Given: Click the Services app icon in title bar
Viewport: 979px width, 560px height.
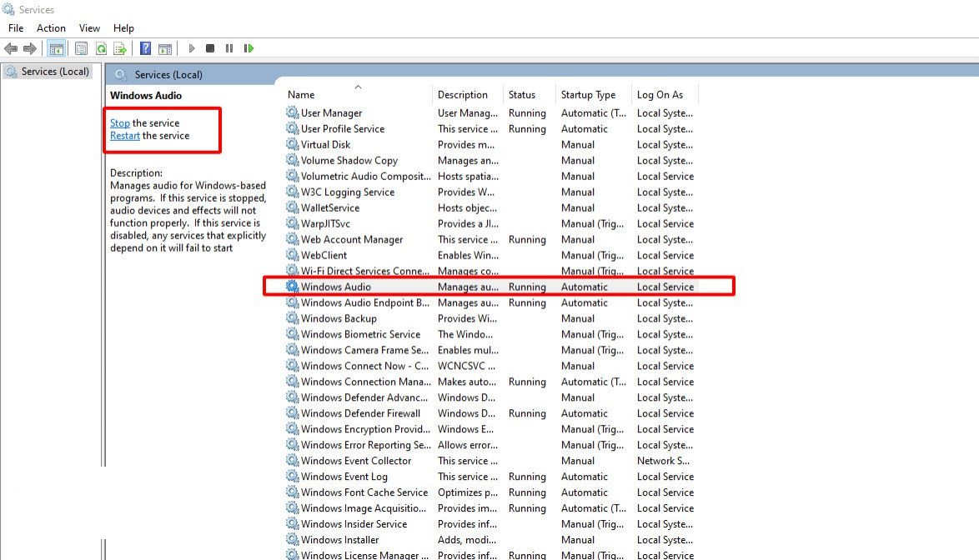Looking at the screenshot, I should [8, 9].
